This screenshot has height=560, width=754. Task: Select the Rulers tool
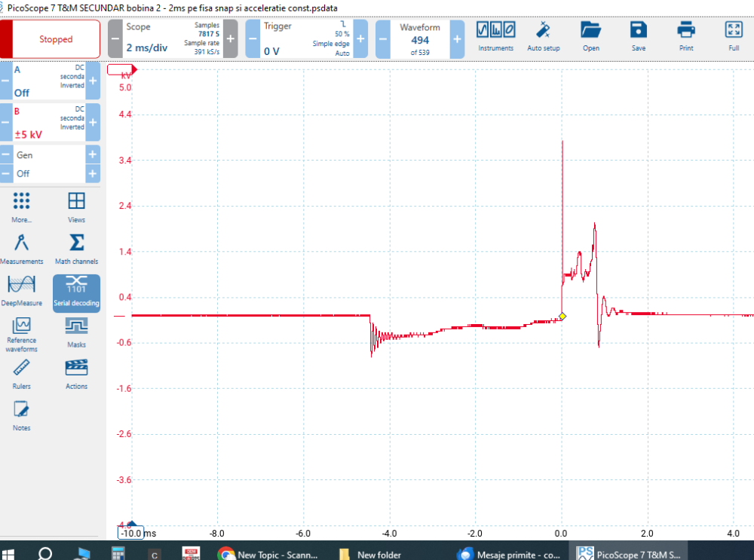coord(21,374)
